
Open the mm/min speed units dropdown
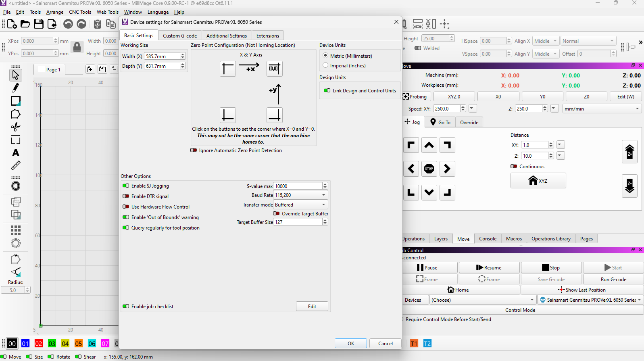[x=602, y=109]
